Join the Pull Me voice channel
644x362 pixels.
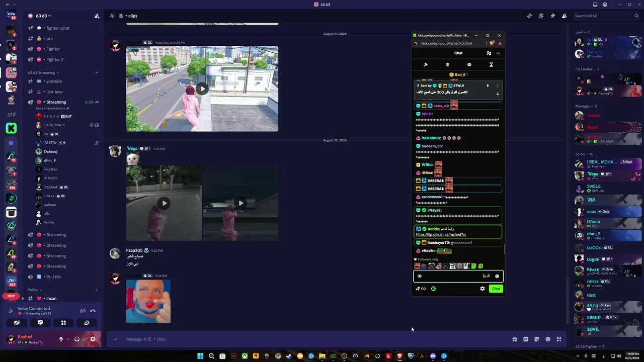click(63, 277)
